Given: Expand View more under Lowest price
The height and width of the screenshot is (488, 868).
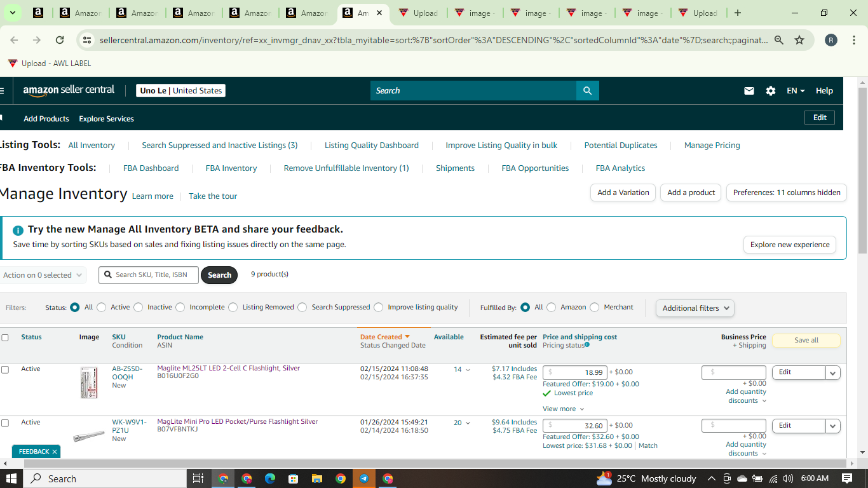Looking at the screenshot, I should tap(563, 409).
